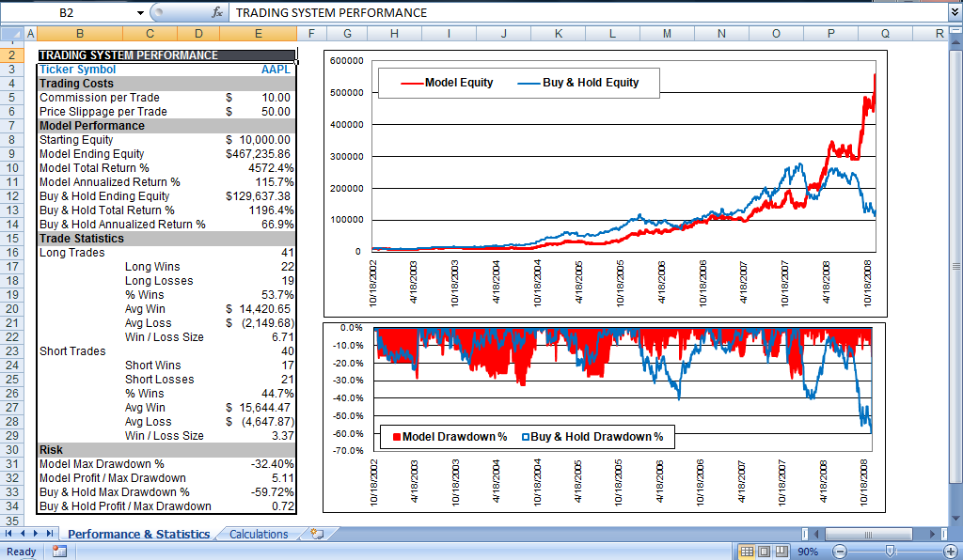Select the 115.7% annualized return cell
963x560 pixels.
[x=258, y=182]
